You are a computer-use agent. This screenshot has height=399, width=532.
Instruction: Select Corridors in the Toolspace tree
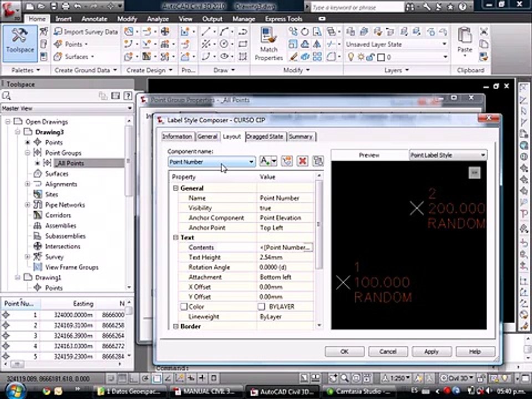[58, 215]
